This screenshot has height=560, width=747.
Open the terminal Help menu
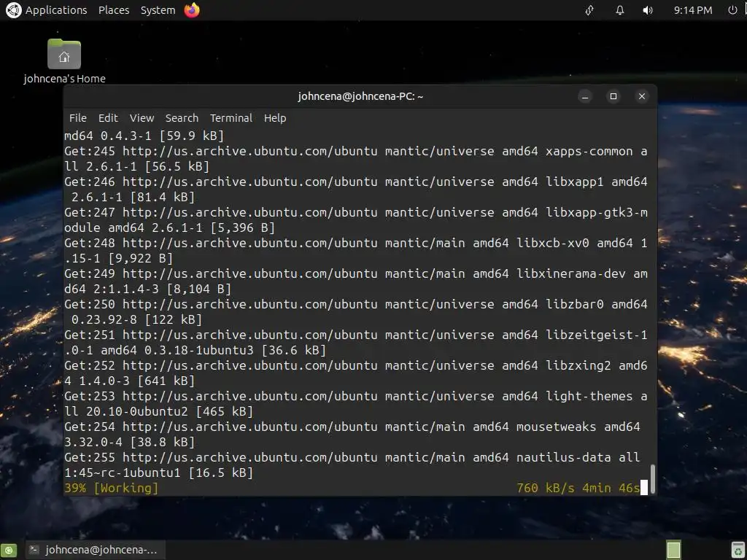275,118
